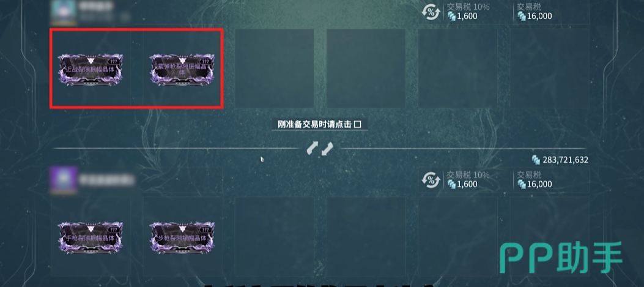This screenshot has height=287, width=644.
Task: Select the 近战裂隙振幅晶体 riven mod card
Action: [91, 70]
